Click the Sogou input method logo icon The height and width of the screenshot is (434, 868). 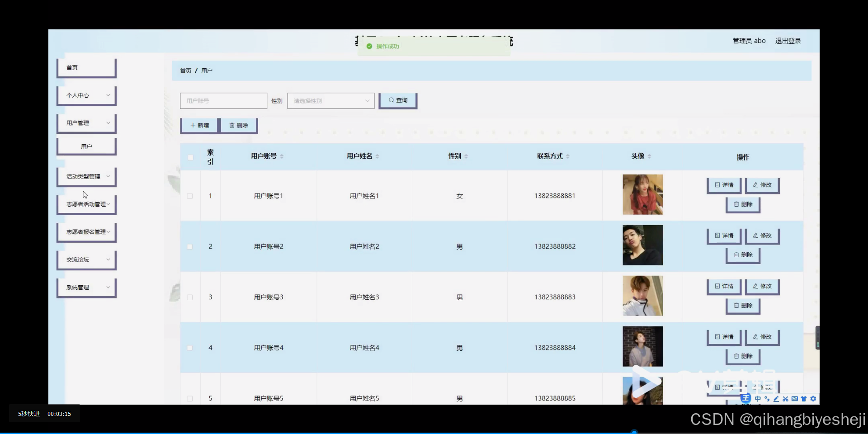tap(746, 399)
